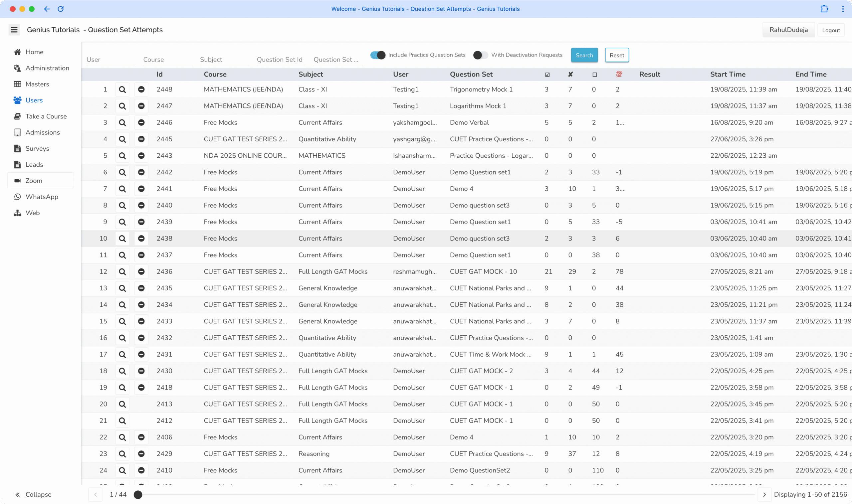Go to next page arrow
This screenshot has height=504, width=852.
point(764,494)
